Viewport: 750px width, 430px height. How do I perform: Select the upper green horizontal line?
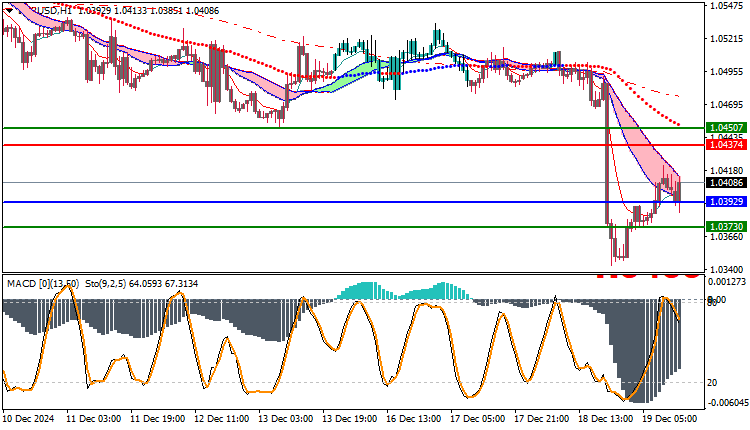pos(353,128)
